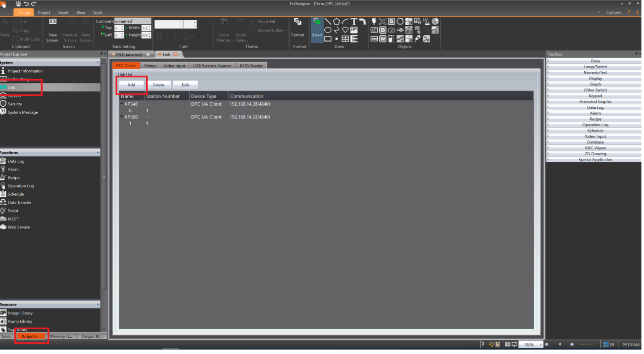644x354 pixels.
Task: Collapse the Functions section header
Action: [x=98, y=153]
